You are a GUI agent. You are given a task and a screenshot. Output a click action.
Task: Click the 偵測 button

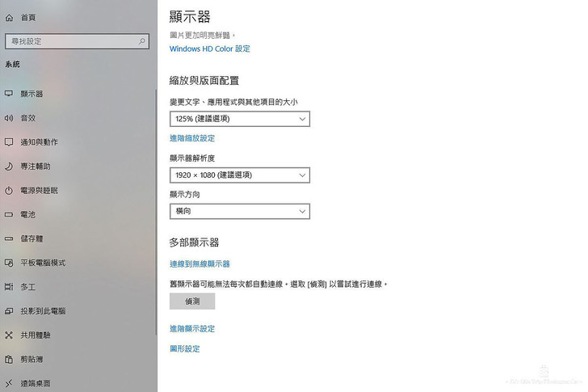point(192,301)
